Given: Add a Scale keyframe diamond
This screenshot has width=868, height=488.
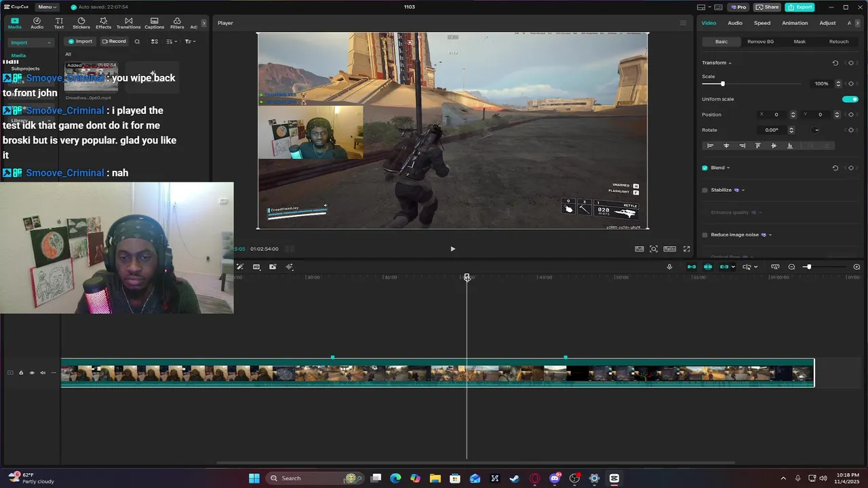Looking at the screenshot, I should pyautogui.click(x=851, y=84).
